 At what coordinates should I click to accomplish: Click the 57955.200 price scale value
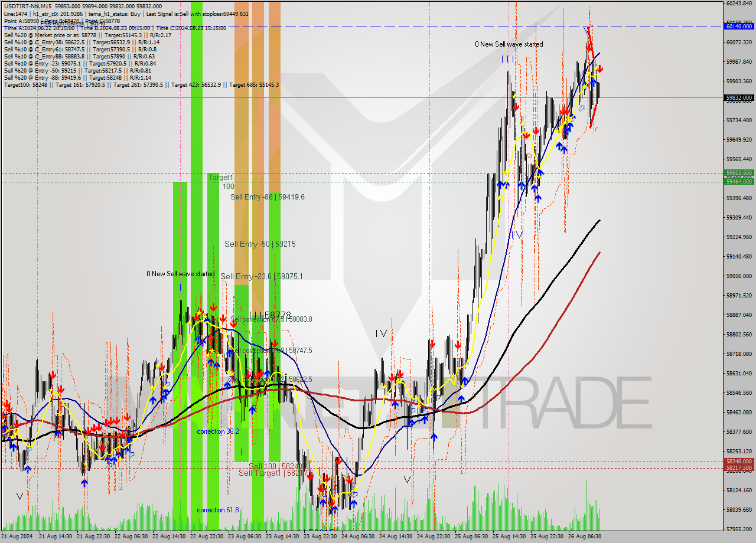click(739, 529)
